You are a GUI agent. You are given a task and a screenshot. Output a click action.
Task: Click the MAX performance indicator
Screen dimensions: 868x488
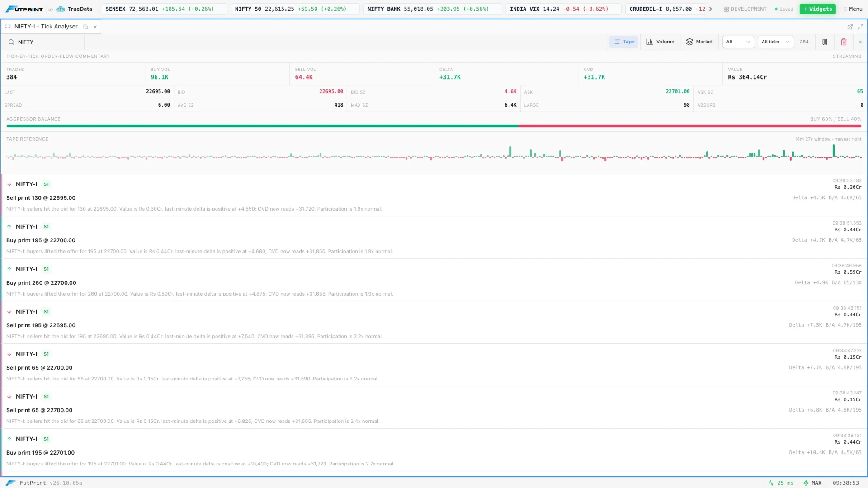812,483
